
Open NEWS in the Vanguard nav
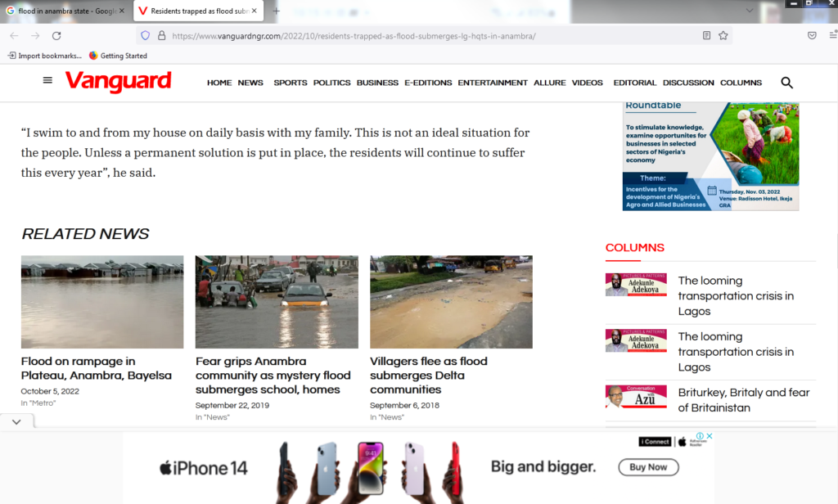click(250, 83)
